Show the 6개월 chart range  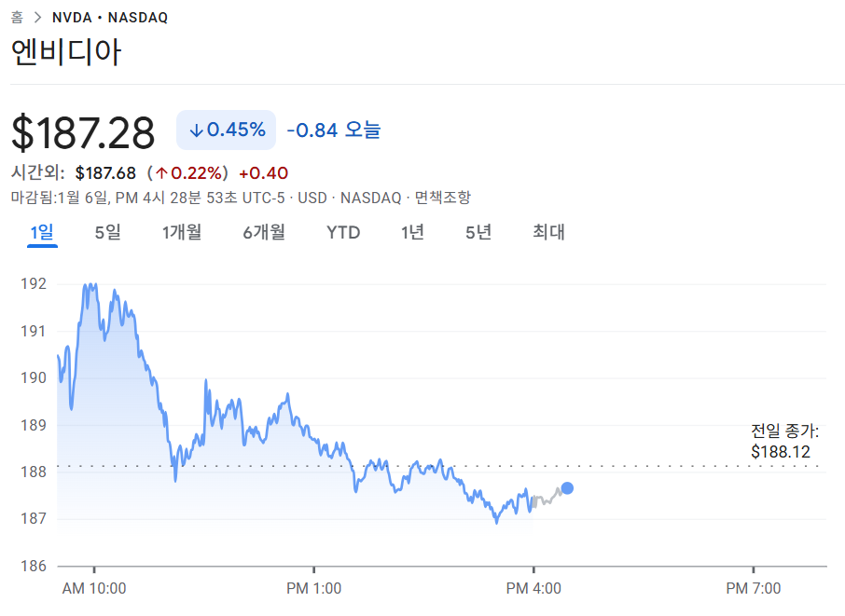click(x=264, y=233)
